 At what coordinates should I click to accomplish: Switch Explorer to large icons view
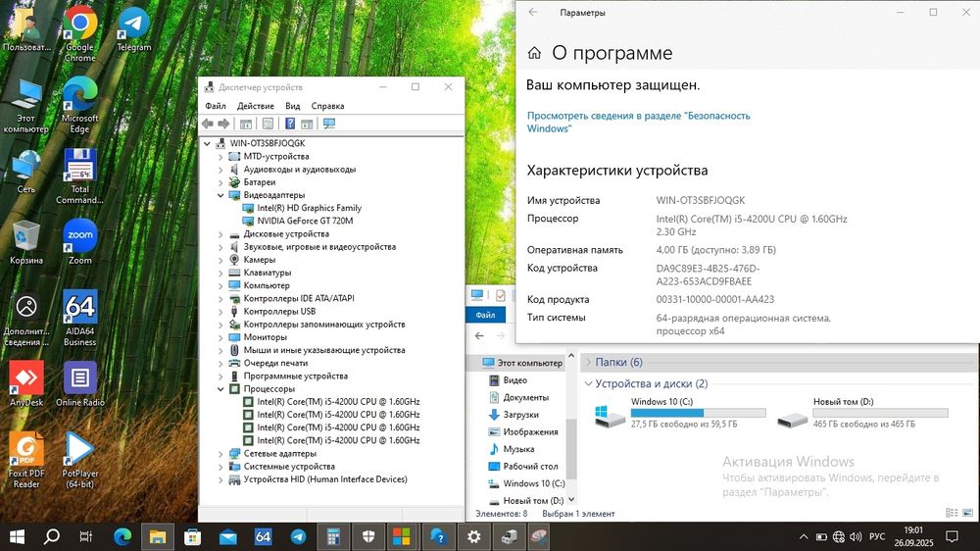967,513
